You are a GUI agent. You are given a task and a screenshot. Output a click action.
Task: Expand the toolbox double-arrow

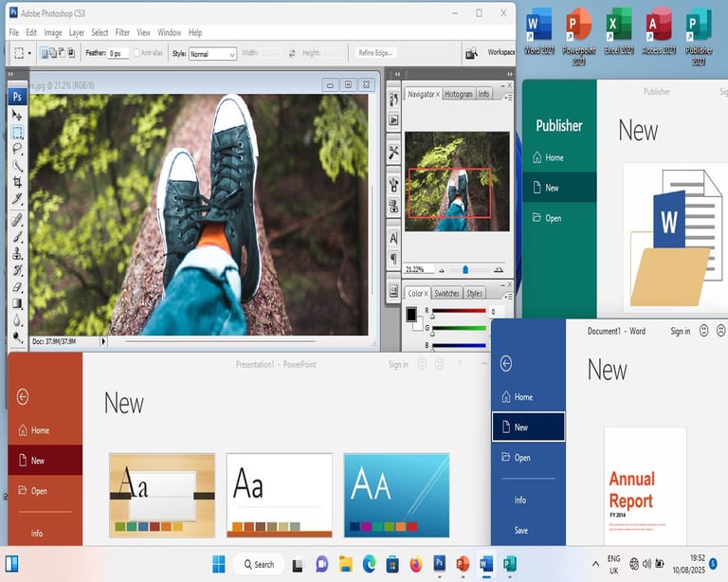(x=11, y=74)
